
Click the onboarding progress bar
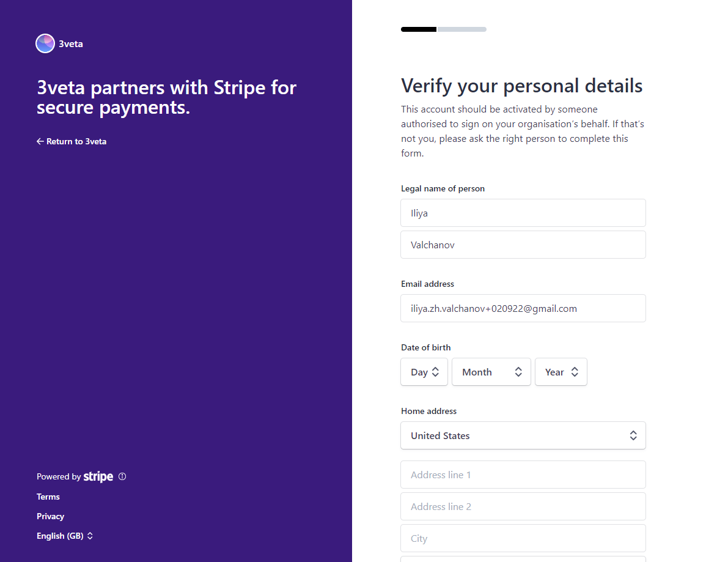[x=443, y=29]
